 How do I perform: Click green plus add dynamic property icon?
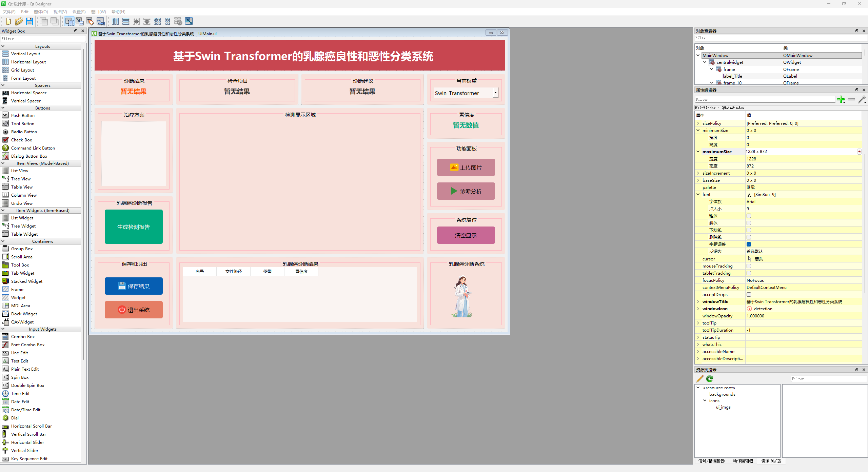click(841, 99)
